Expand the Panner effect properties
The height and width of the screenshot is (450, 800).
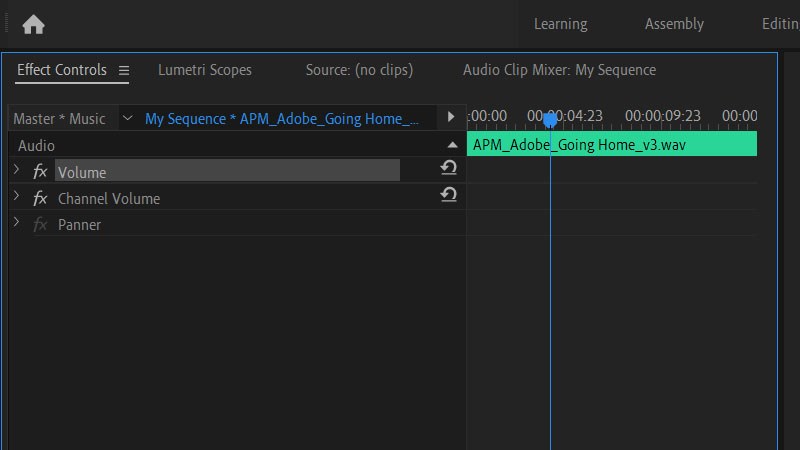point(16,222)
